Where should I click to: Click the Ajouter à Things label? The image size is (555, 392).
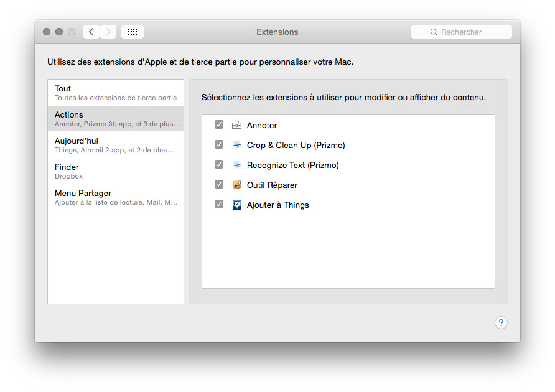[278, 205]
